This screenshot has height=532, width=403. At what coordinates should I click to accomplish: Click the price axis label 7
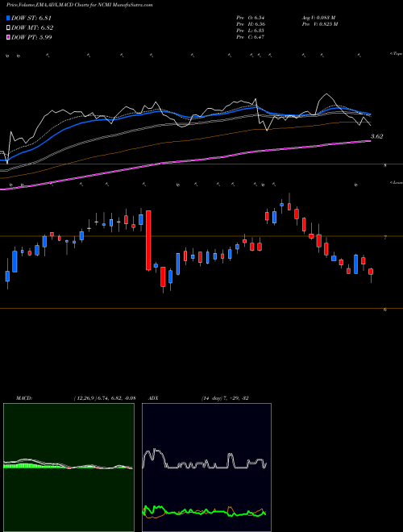tap(385, 238)
